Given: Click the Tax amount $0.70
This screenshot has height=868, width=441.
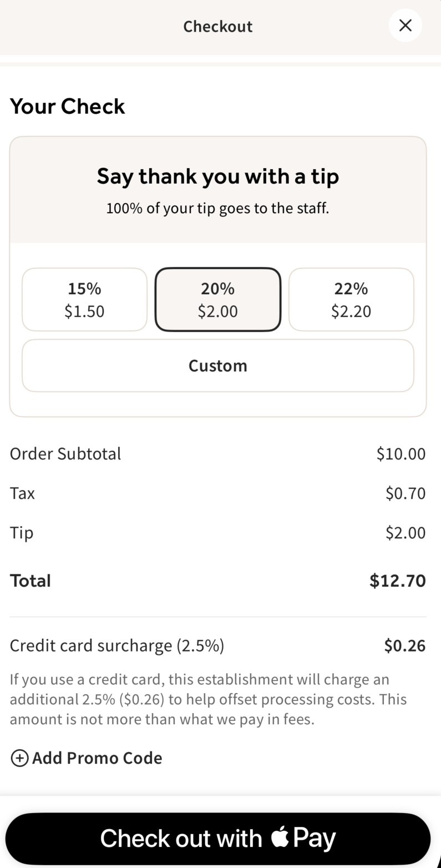Looking at the screenshot, I should click(x=405, y=493).
